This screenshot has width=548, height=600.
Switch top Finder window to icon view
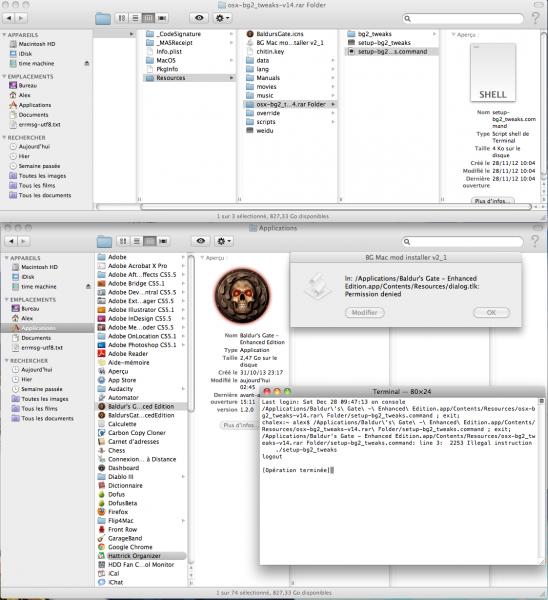[x=122, y=18]
